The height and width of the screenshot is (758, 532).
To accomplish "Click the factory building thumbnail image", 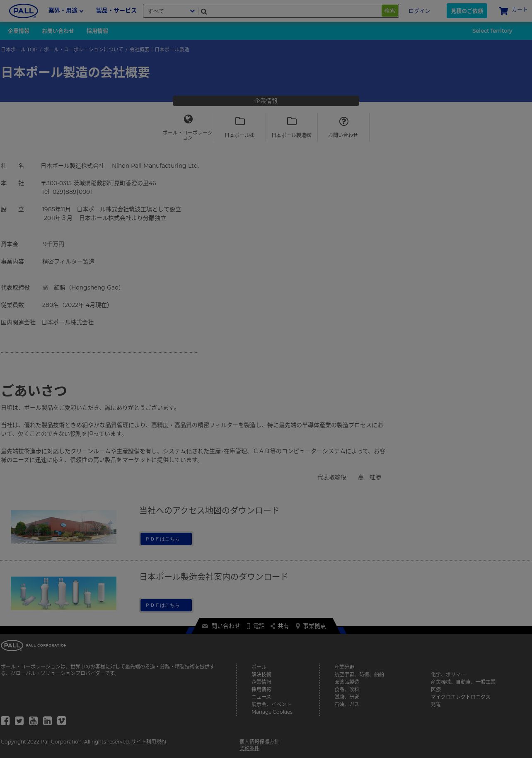I will (x=63, y=527).
